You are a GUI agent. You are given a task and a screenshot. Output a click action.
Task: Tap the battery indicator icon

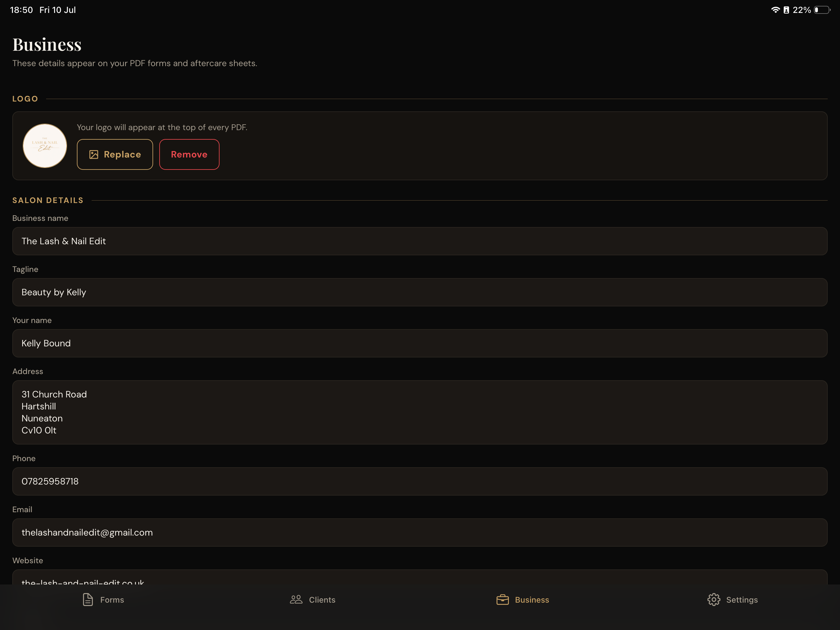[x=822, y=10]
